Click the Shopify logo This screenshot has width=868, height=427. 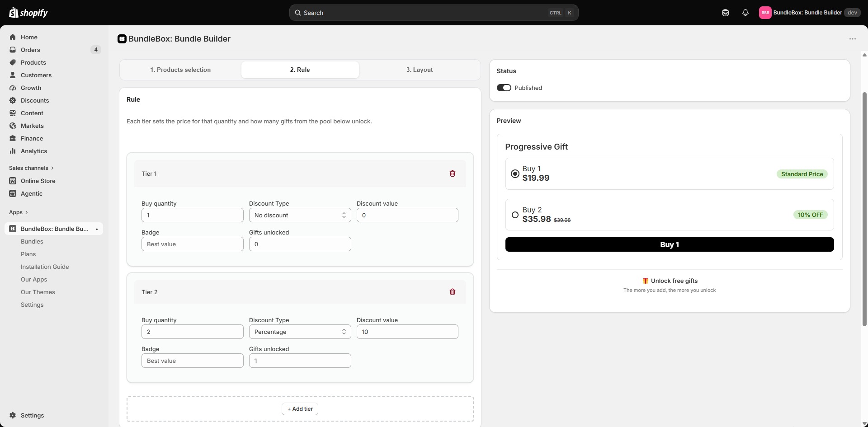coord(28,13)
